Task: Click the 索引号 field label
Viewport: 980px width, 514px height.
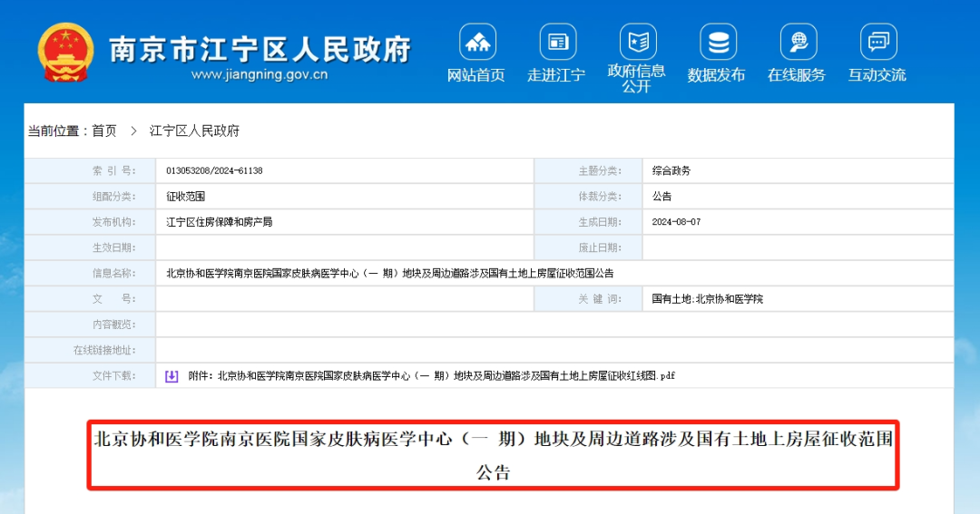Action: (113, 170)
